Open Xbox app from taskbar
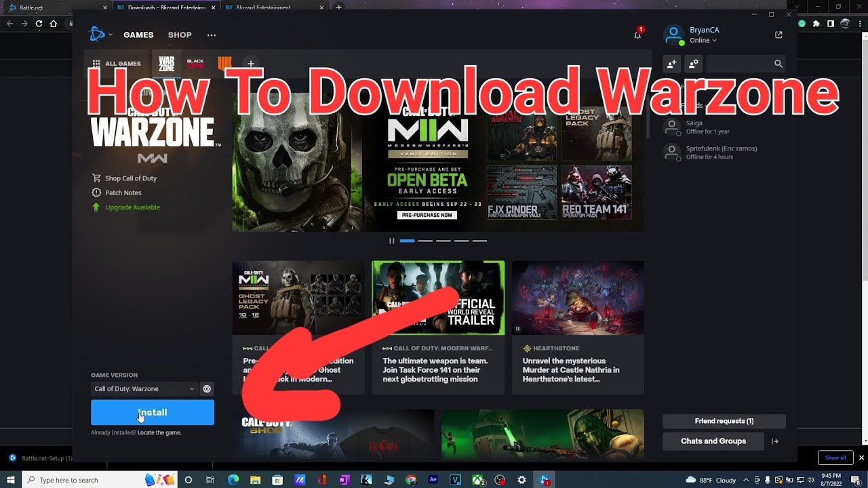Viewport: 868px width, 488px height. coord(478,480)
